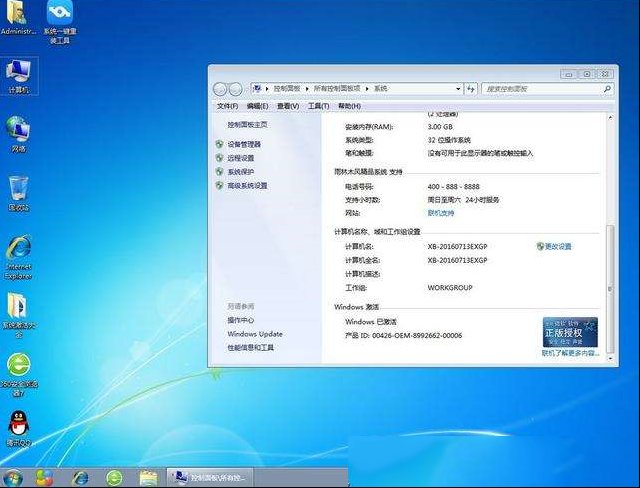Select the Computer (计算机) desktop icon
This screenshot has height=488, width=640.
coord(18,76)
